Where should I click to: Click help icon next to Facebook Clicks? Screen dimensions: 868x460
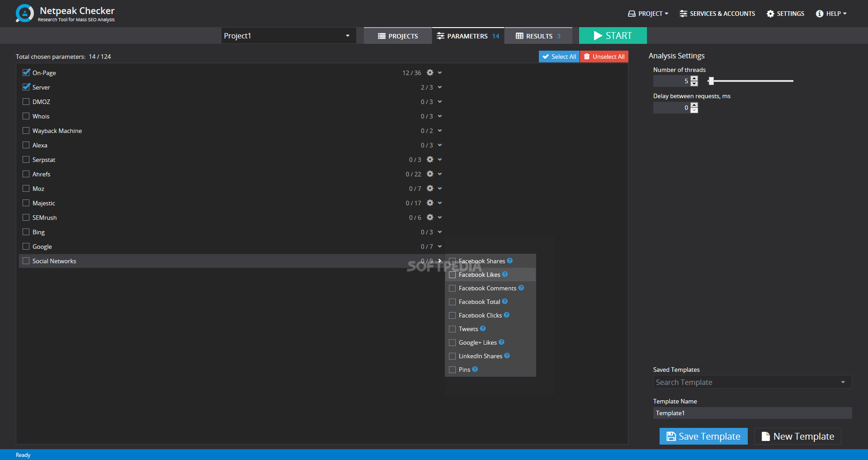click(x=507, y=315)
